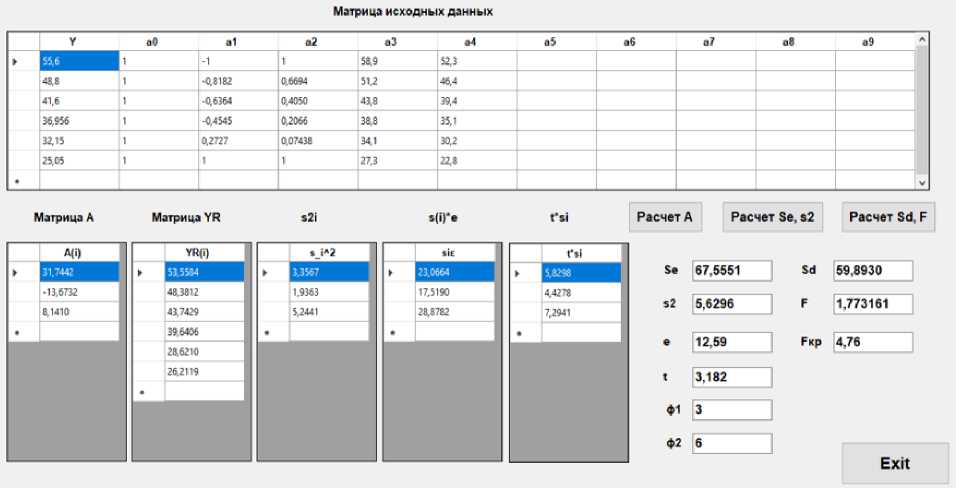Click the t field showing 3,182
This screenshot has height=488, width=956.
(x=732, y=377)
